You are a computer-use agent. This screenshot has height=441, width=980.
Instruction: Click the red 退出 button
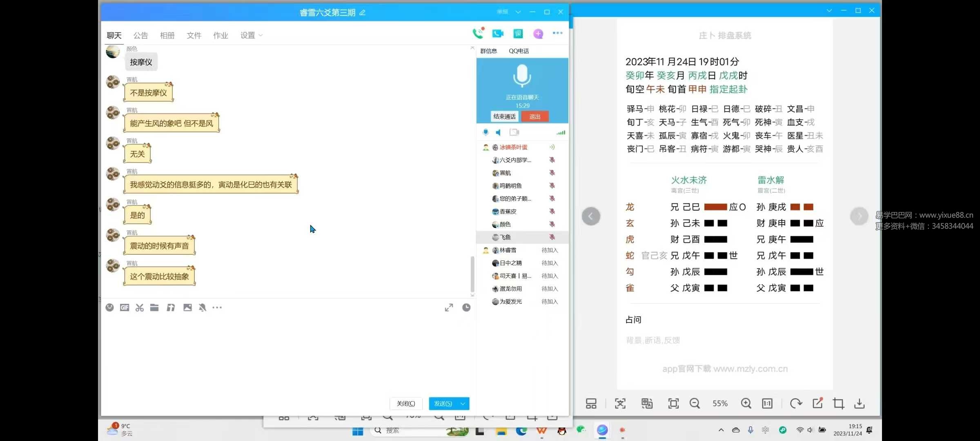click(x=535, y=116)
